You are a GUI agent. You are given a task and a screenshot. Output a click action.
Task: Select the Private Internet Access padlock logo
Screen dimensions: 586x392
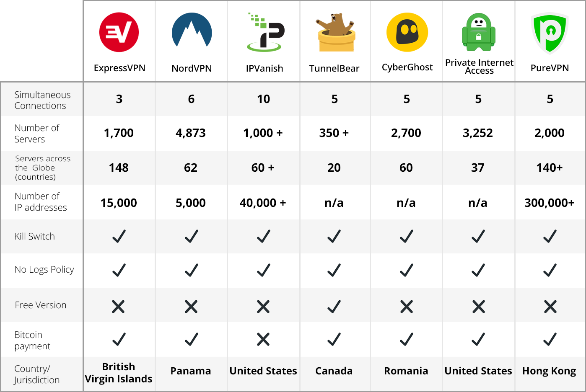tap(479, 31)
